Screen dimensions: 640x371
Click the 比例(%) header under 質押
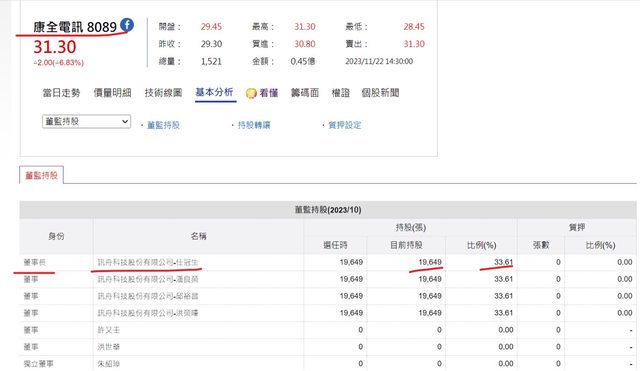600,245
